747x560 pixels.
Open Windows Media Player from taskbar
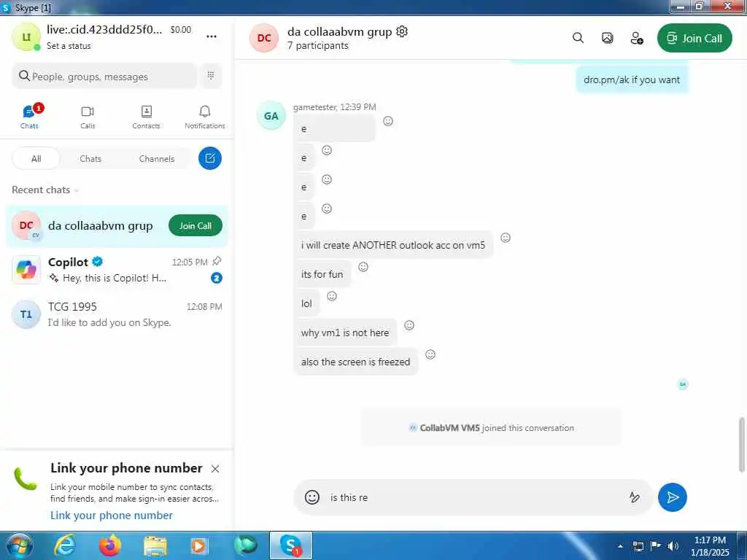tap(198, 545)
